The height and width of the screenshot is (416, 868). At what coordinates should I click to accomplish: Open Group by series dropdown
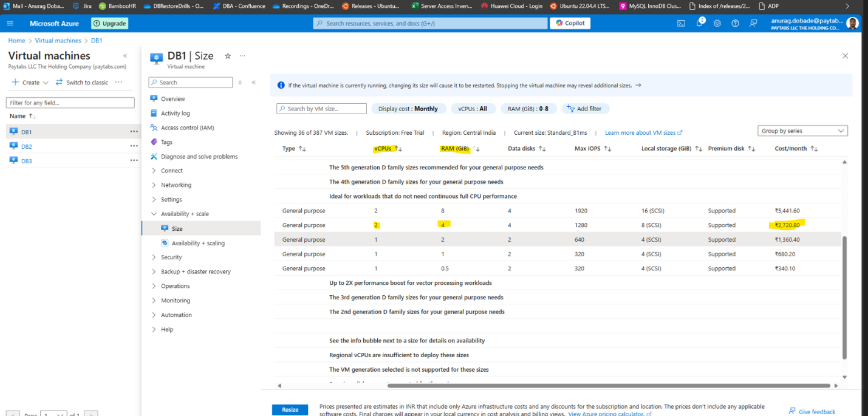802,131
